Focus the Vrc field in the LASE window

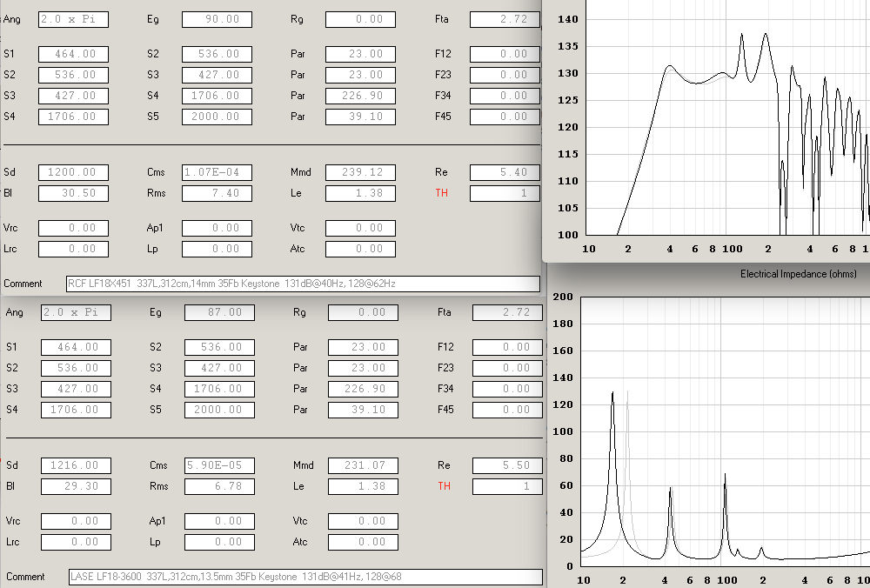76,522
